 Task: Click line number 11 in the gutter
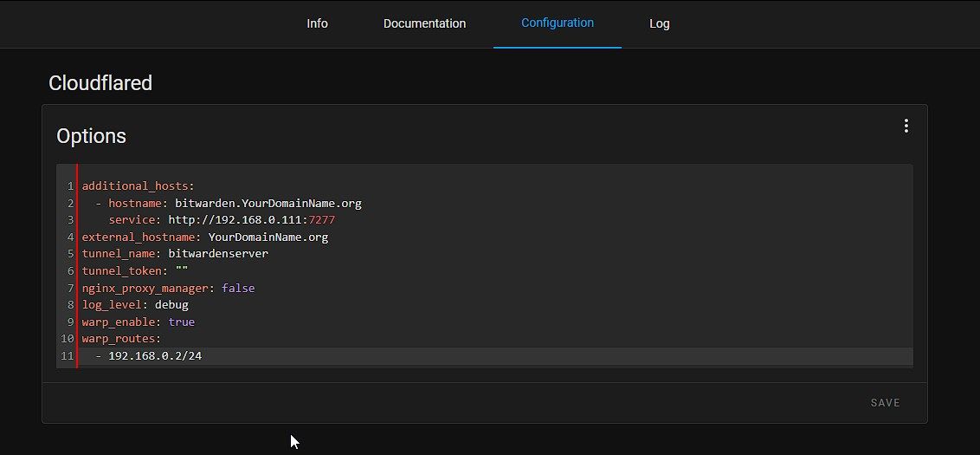[x=67, y=356]
